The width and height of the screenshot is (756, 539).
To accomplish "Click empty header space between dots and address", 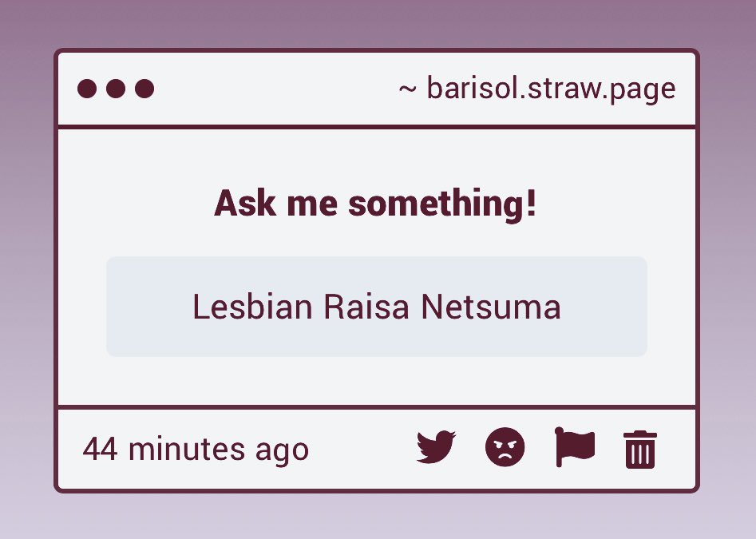I will 275,89.
